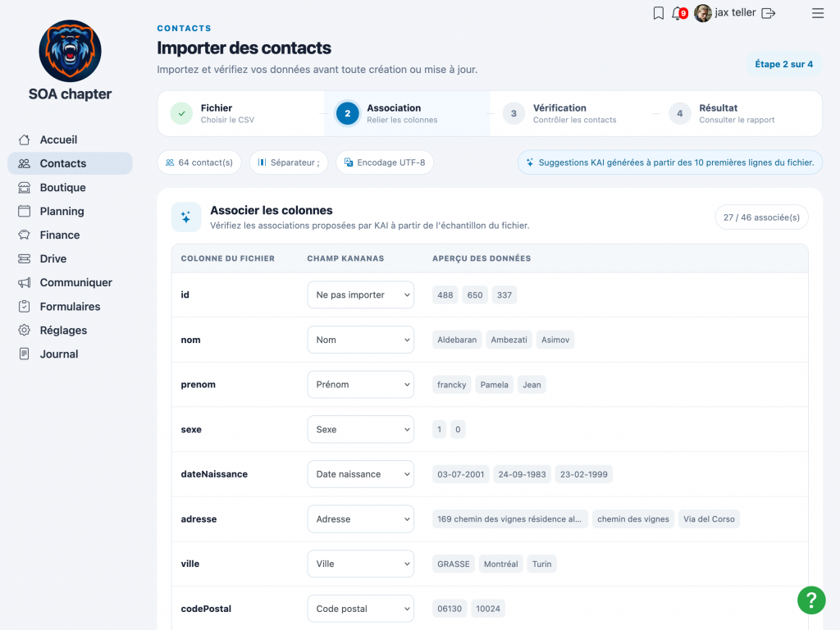
Task: Click the Planning calendar icon
Action: [24, 211]
